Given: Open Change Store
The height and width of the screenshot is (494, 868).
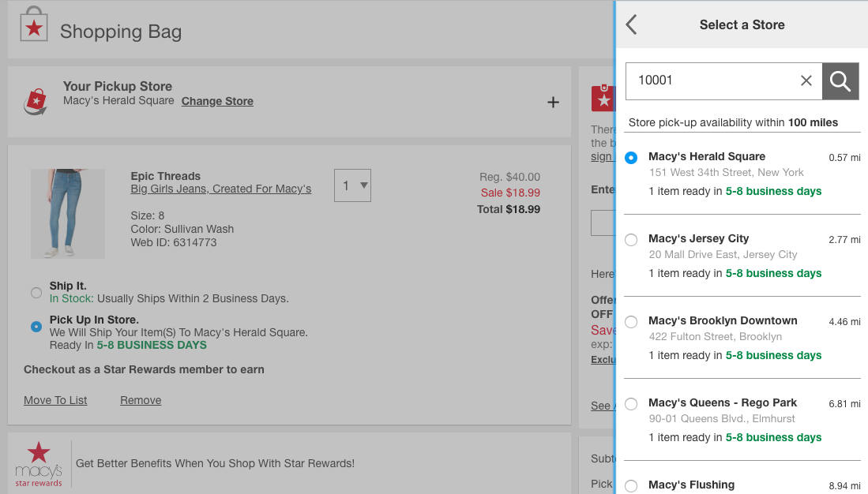Looking at the screenshot, I should 216,101.
